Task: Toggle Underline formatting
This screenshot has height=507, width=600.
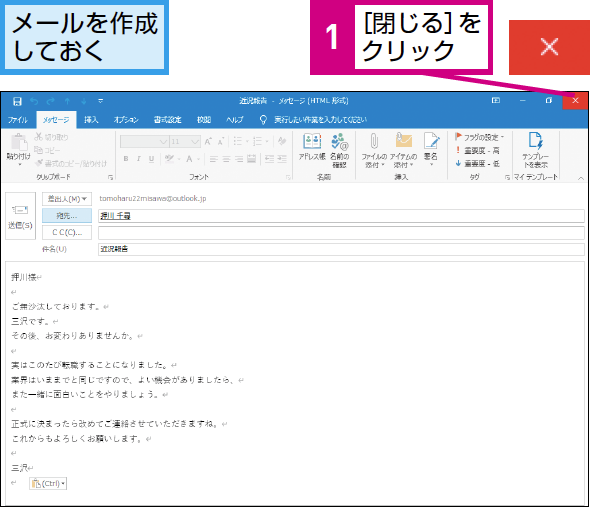Action: (152, 159)
